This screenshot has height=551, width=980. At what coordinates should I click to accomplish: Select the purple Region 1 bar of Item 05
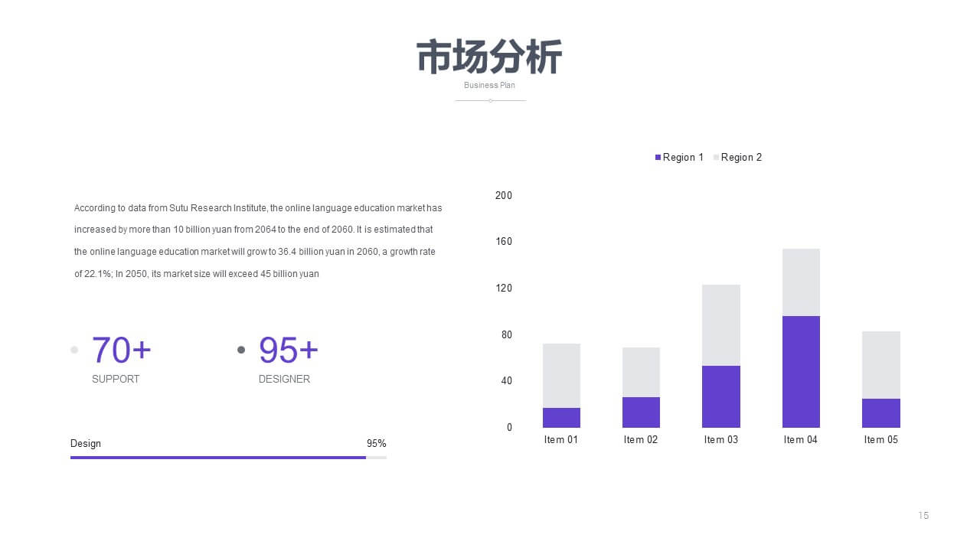point(881,413)
